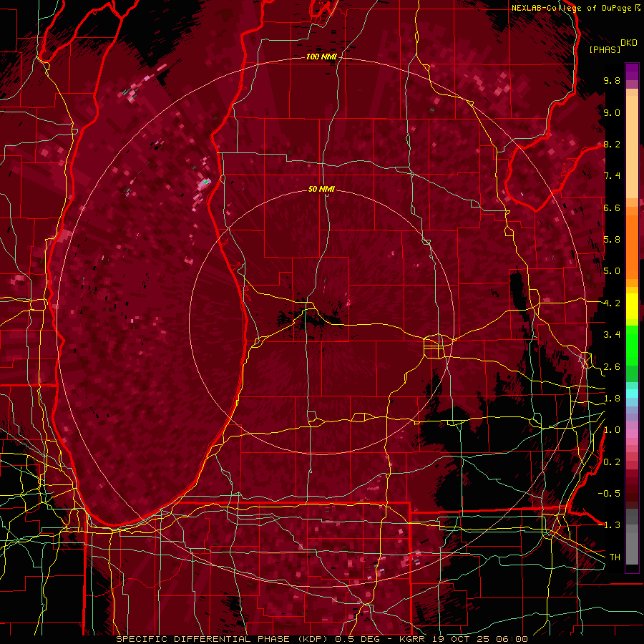The width and height of the screenshot is (644, 644).
Task: Click the 1.8 value on the color scale
Action: (612, 399)
